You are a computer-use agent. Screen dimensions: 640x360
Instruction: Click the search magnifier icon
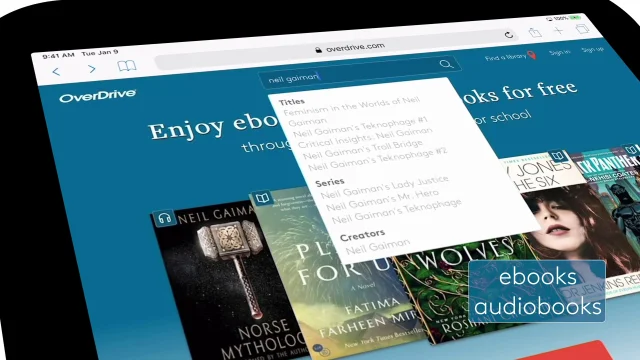(x=446, y=64)
